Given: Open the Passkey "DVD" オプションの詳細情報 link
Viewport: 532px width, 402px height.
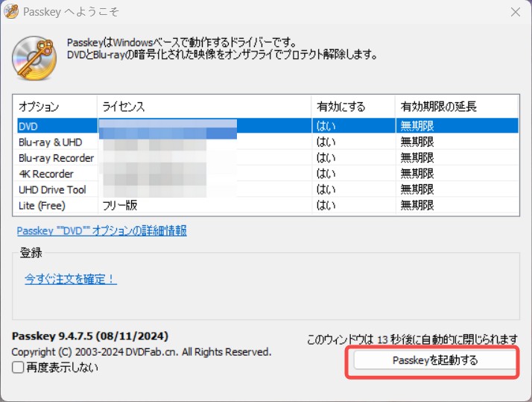Looking at the screenshot, I should pyautogui.click(x=102, y=231).
